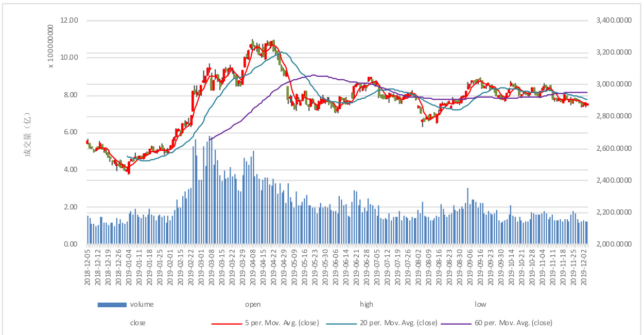The width and height of the screenshot is (644, 335).
Task: Click the "close" legend entry
Action: pyautogui.click(x=138, y=323)
